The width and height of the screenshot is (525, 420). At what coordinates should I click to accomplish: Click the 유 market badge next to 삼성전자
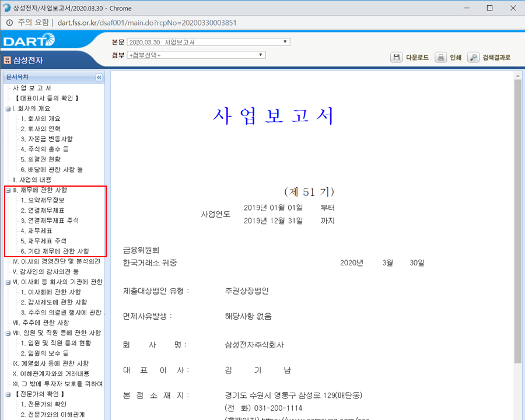pyautogui.click(x=8, y=60)
